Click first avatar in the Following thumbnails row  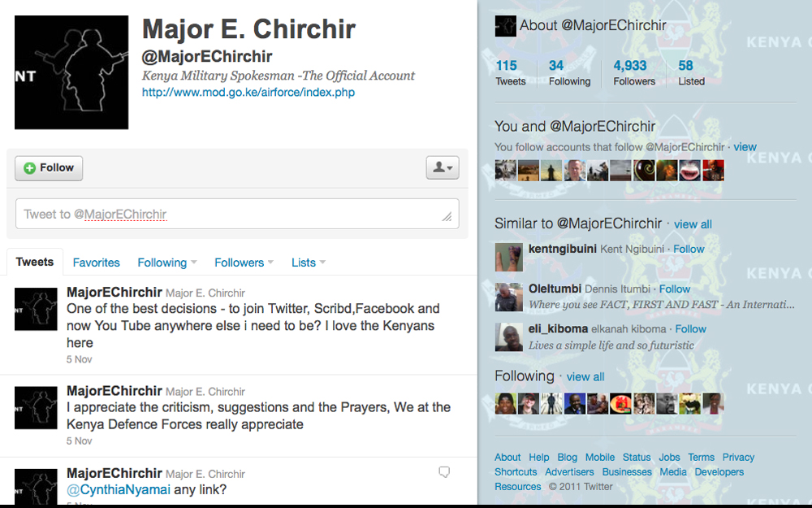(505, 403)
